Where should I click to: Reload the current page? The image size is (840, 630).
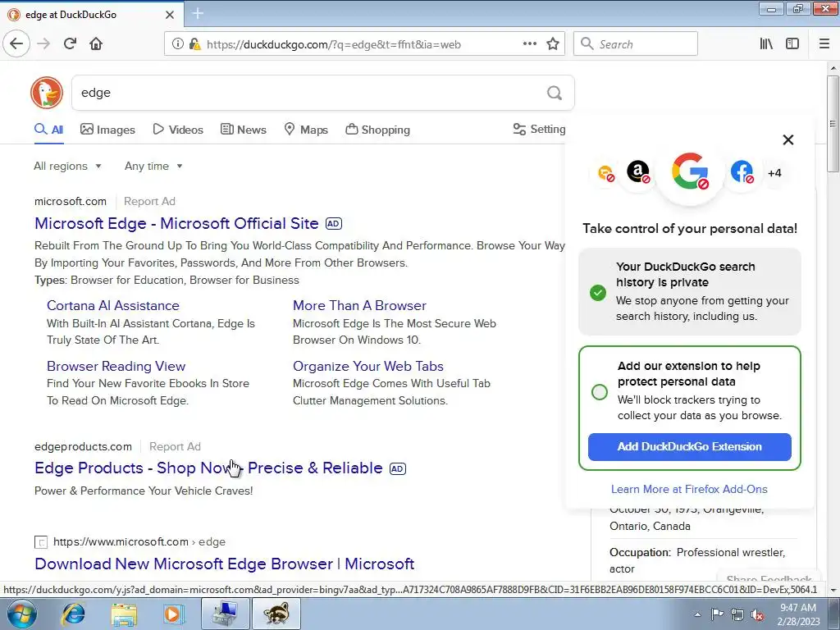click(x=70, y=44)
